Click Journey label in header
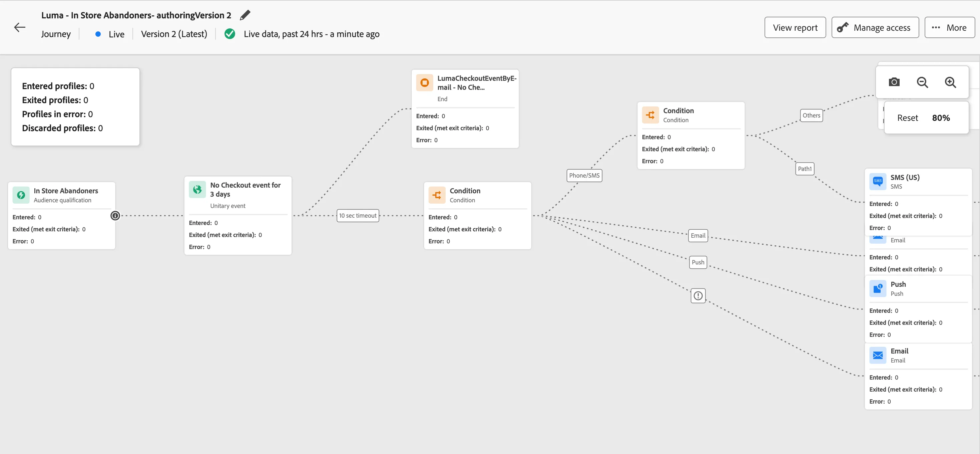The width and height of the screenshot is (980, 454). (56, 34)
